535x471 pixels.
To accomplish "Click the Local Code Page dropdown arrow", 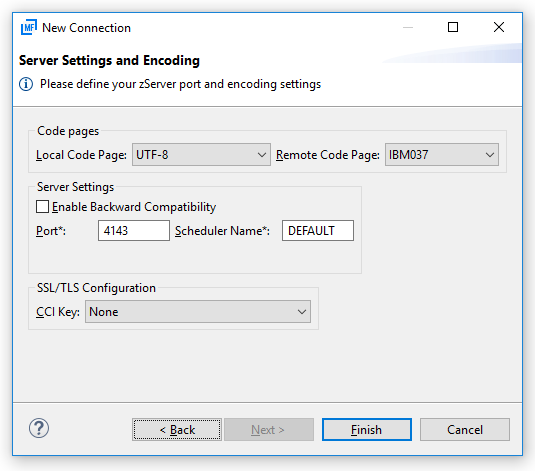I will 262,155.
